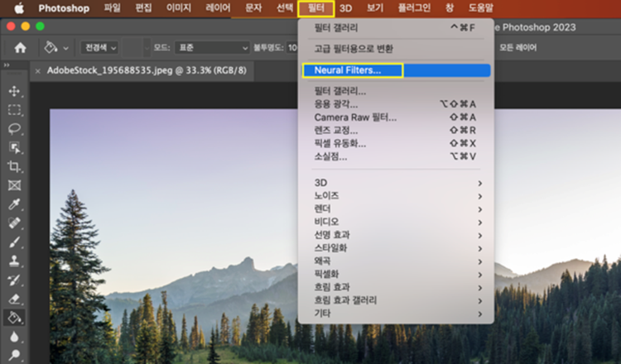Expand the 노이즈 submenu

point(396,196)
